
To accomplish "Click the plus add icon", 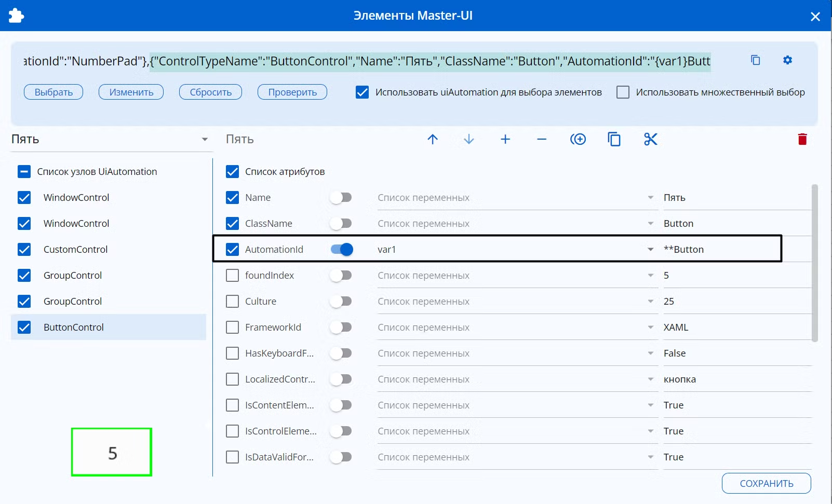I will pyautogui.click(x=505, y=139).
